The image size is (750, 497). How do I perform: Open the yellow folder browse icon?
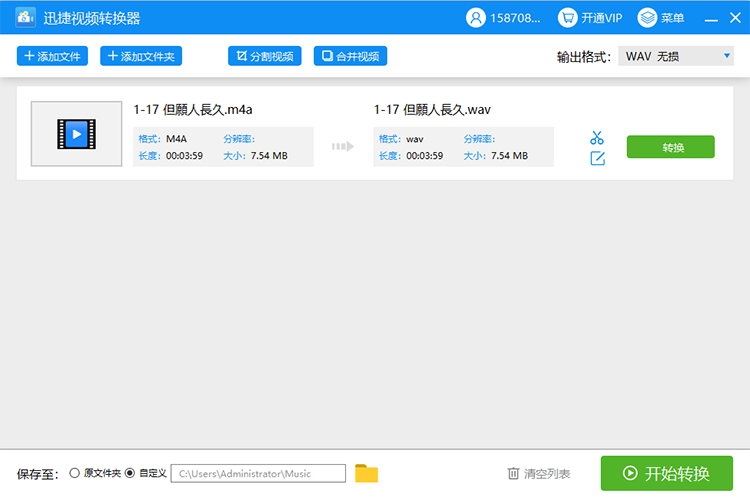point(366,474)
